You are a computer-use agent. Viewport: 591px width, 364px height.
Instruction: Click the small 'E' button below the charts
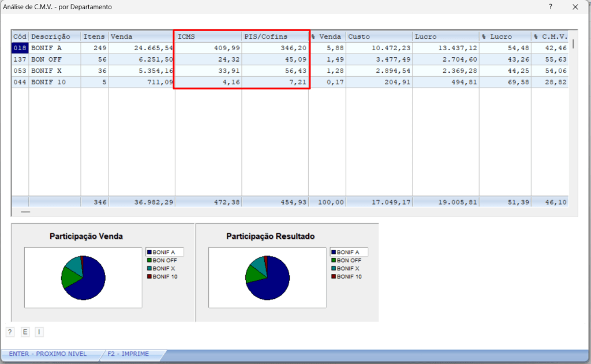coord(25,332)
